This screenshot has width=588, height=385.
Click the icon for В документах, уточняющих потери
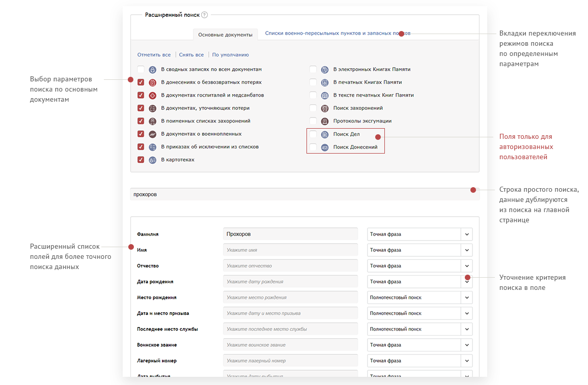(153, 108)
